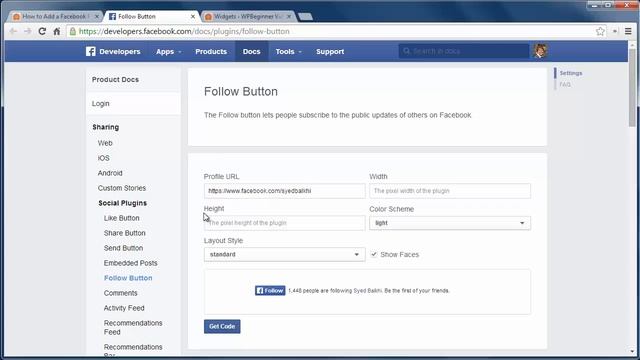
Task: Click the Search in docs field
Action: (464, 51)
